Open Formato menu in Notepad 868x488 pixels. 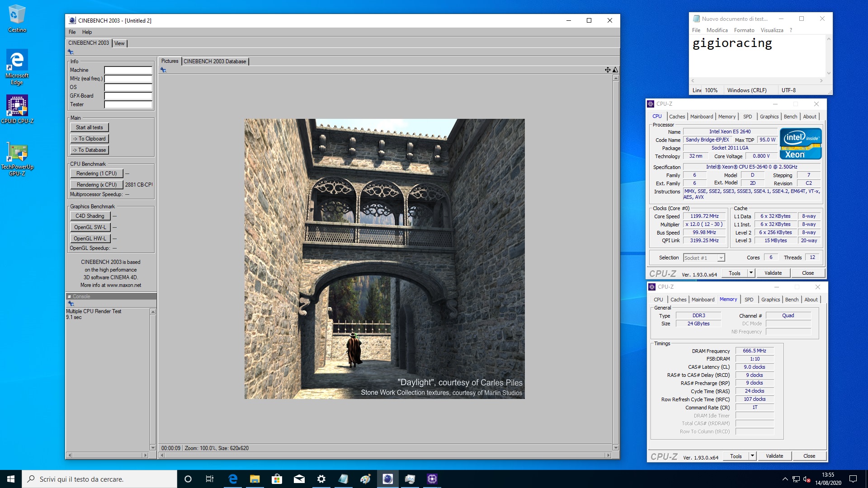click(x=744, y=30)
